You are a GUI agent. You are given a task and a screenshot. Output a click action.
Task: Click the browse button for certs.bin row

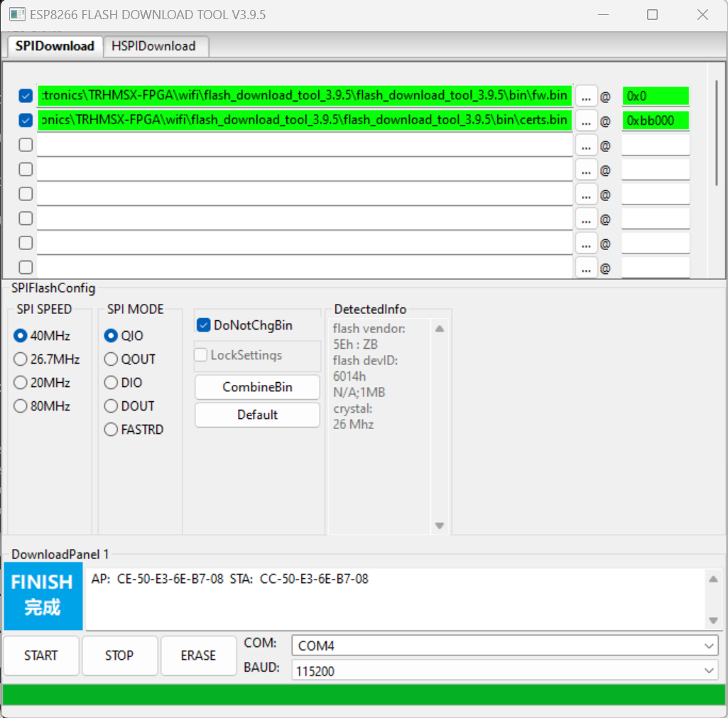[585, 121]
